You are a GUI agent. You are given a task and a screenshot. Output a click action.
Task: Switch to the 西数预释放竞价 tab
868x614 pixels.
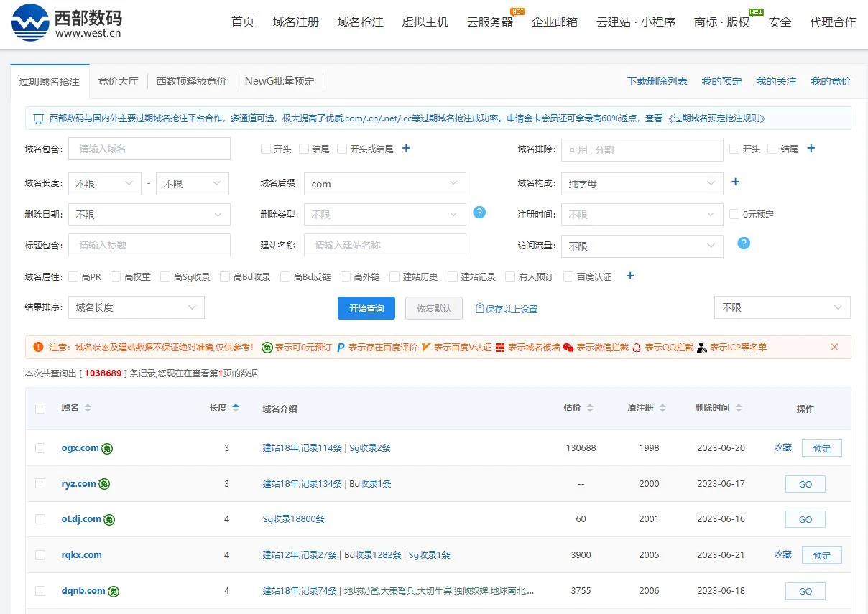[191, 81]
